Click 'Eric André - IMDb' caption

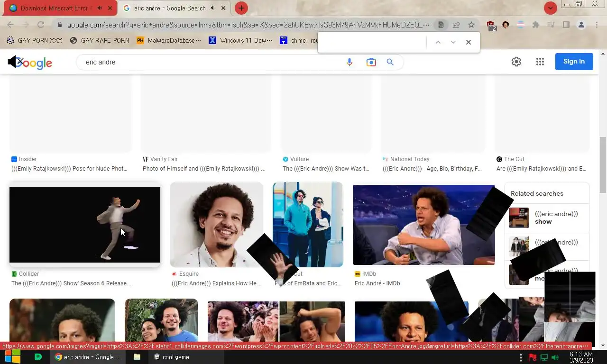377,283
